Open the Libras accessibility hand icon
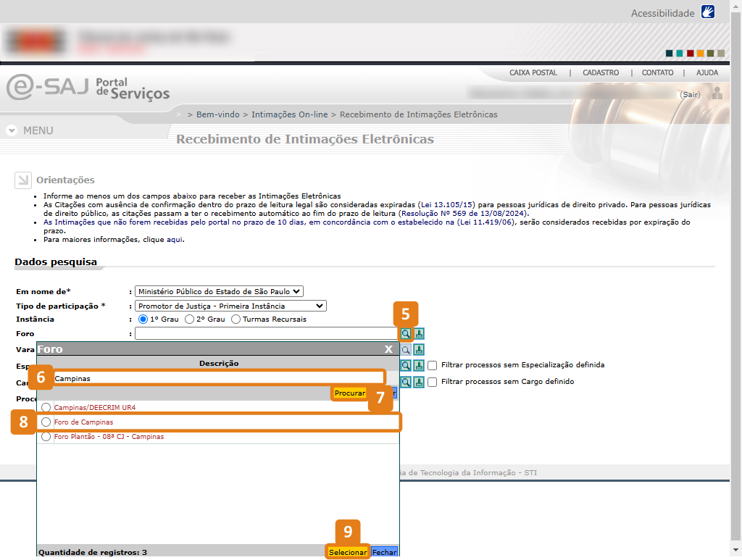 708,12
